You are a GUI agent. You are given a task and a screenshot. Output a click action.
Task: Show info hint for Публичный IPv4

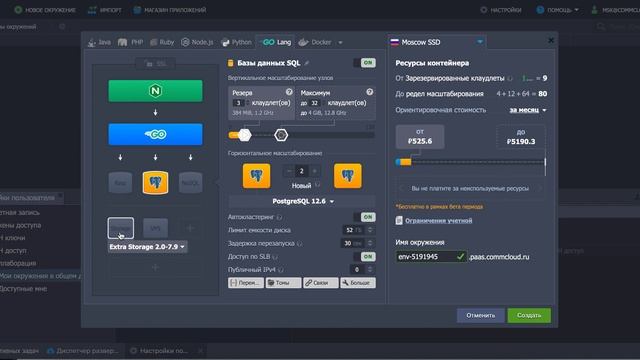pyautogui.click(x=281, y=270)
